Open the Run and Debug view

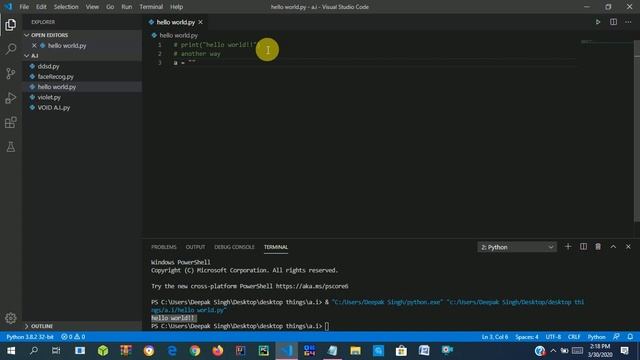(x=11, y=98)
